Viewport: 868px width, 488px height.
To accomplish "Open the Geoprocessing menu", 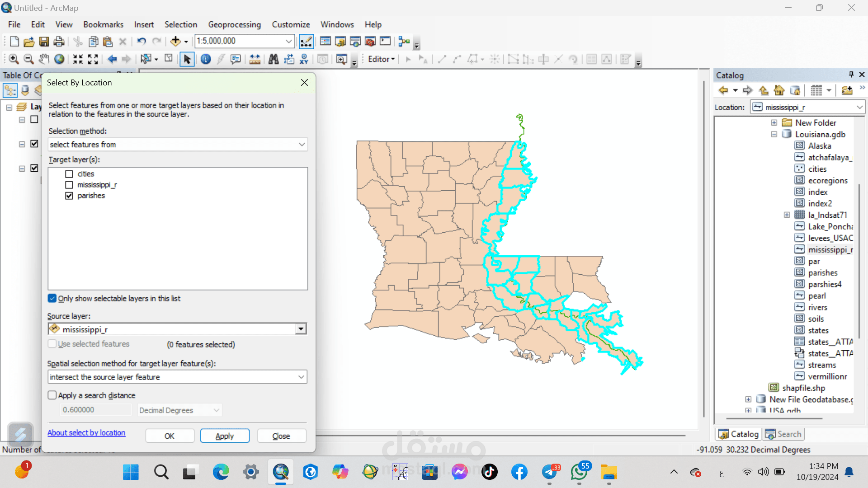I will tap(234, 24).
